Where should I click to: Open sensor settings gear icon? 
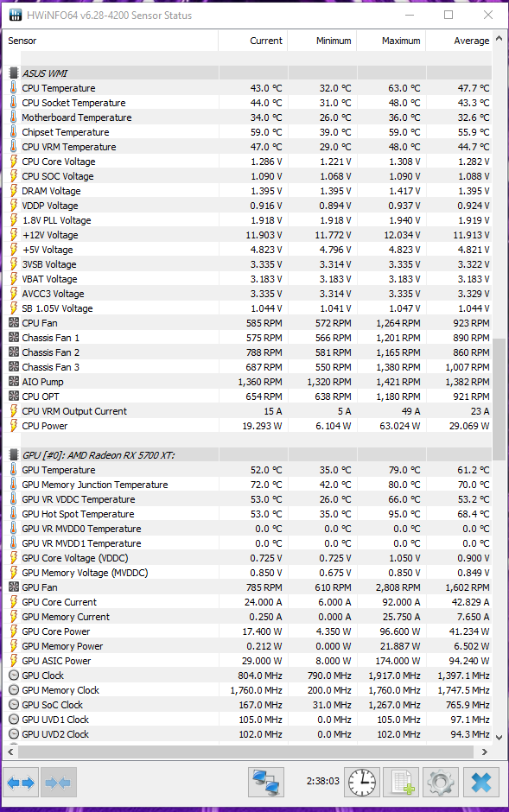point(441,782)
